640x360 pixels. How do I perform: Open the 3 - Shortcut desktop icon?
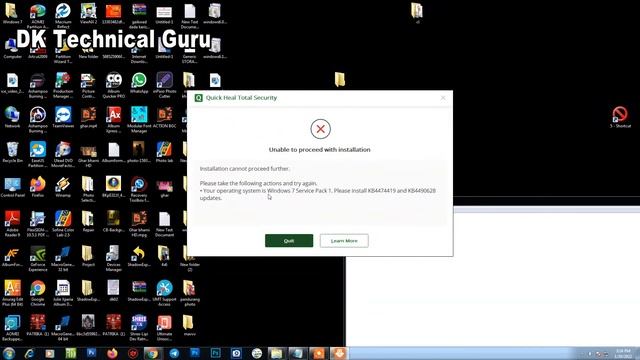pos(620,118)
